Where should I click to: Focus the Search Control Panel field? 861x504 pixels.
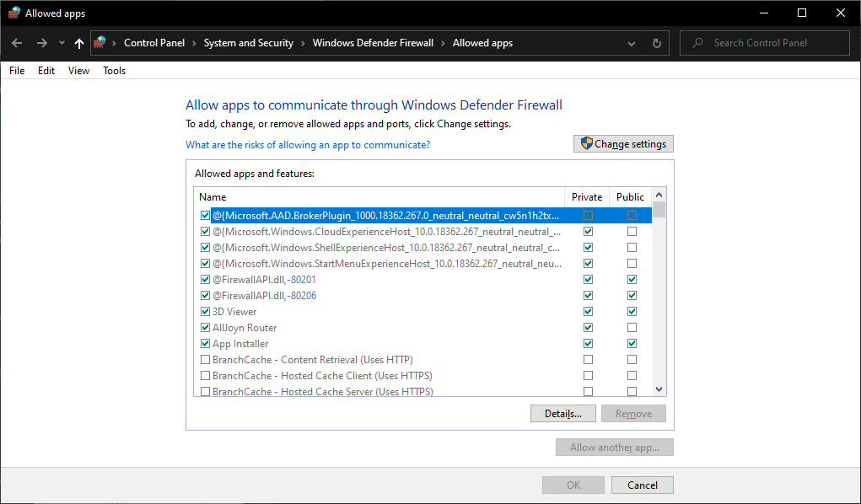click(x=764, y=43)
